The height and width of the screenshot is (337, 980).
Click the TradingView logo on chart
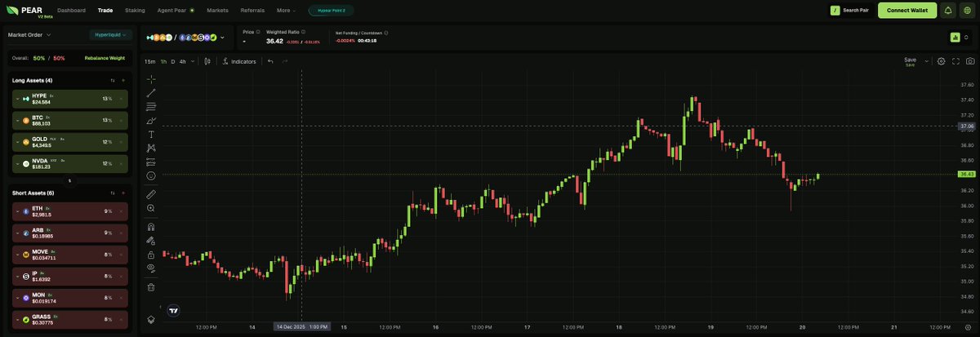point(173,311)
